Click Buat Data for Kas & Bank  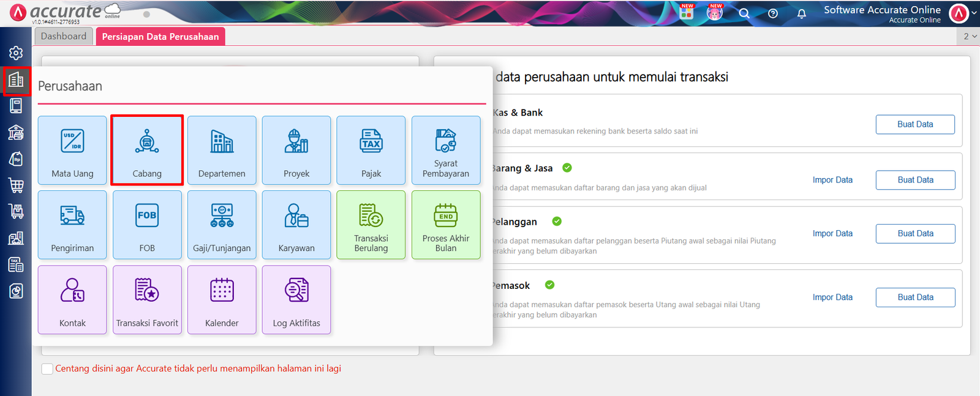pos(915,124)
